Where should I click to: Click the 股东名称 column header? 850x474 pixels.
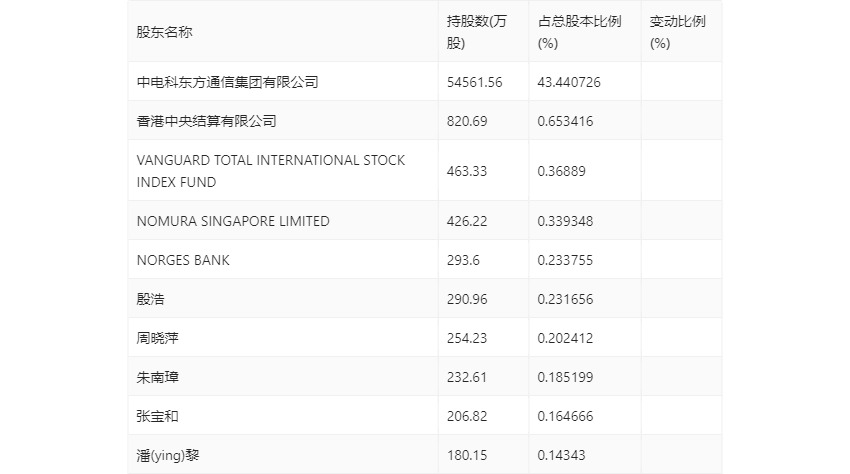pos(165,31)
